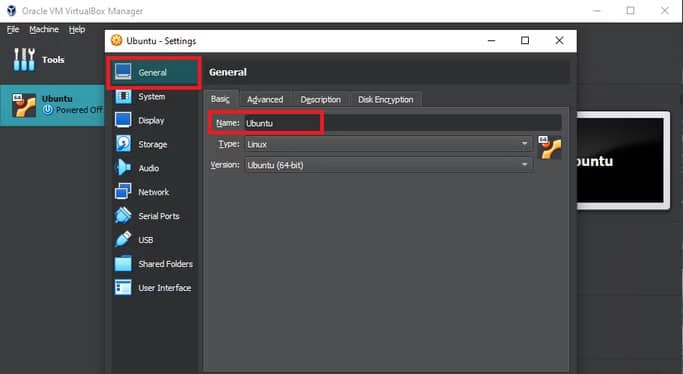Open the User Interface category icon
This screenshot has width=683, height=374.
[x=123, y=287]
